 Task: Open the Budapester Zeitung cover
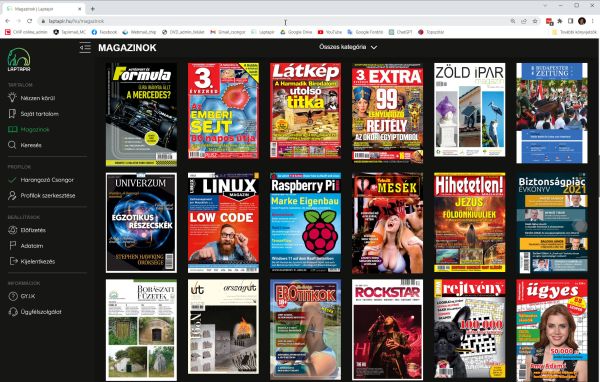tap(552, 113)
